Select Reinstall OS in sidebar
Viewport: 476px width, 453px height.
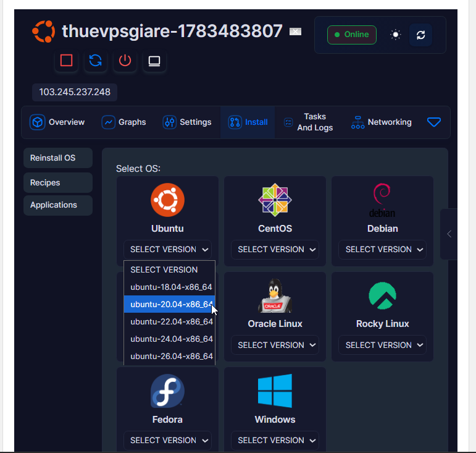[x=58, y=158]
